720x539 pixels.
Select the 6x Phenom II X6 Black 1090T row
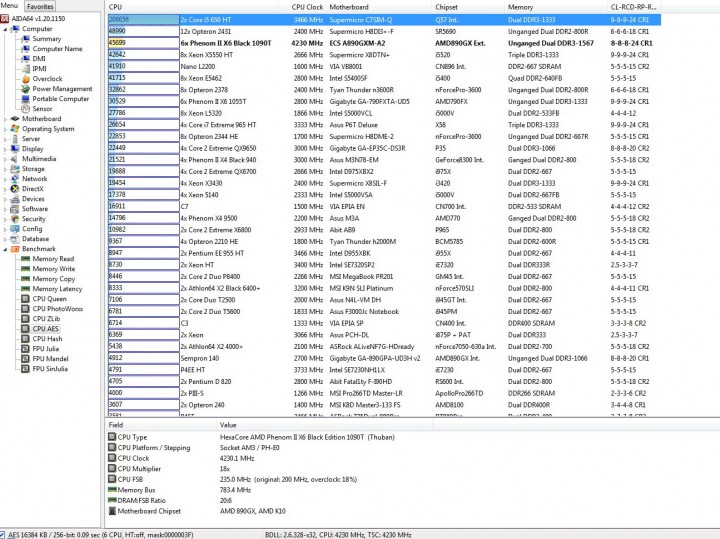(x=384, y=43)
